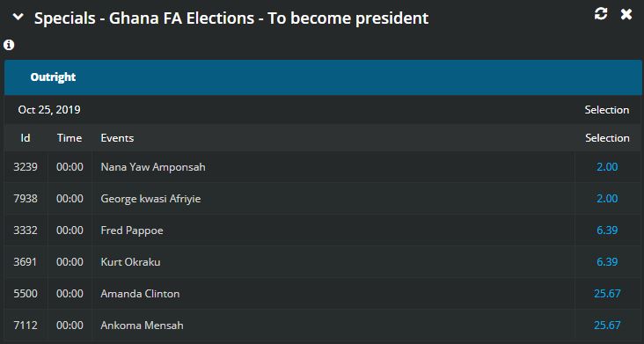The image size is (644, 344).
Task: Select Fred Pappoe odds 6.39
Action: pyautogui.click(x=607, y=231)
